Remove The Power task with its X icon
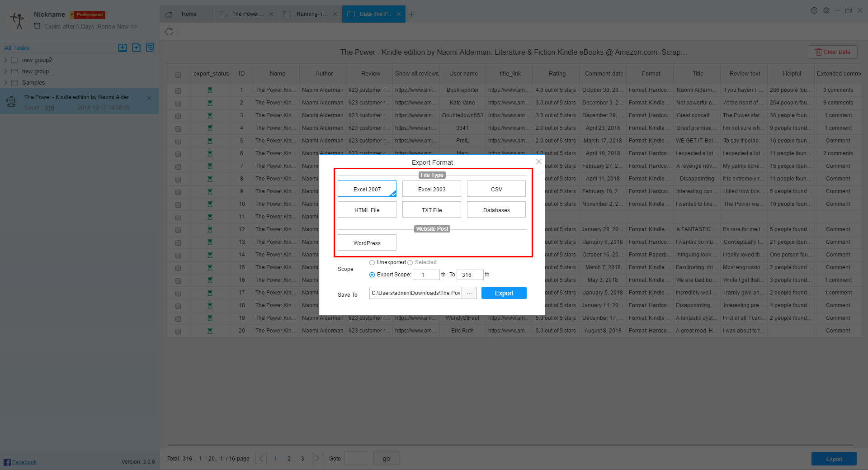The height and width of the screenshot is (470, 868). 149,98
